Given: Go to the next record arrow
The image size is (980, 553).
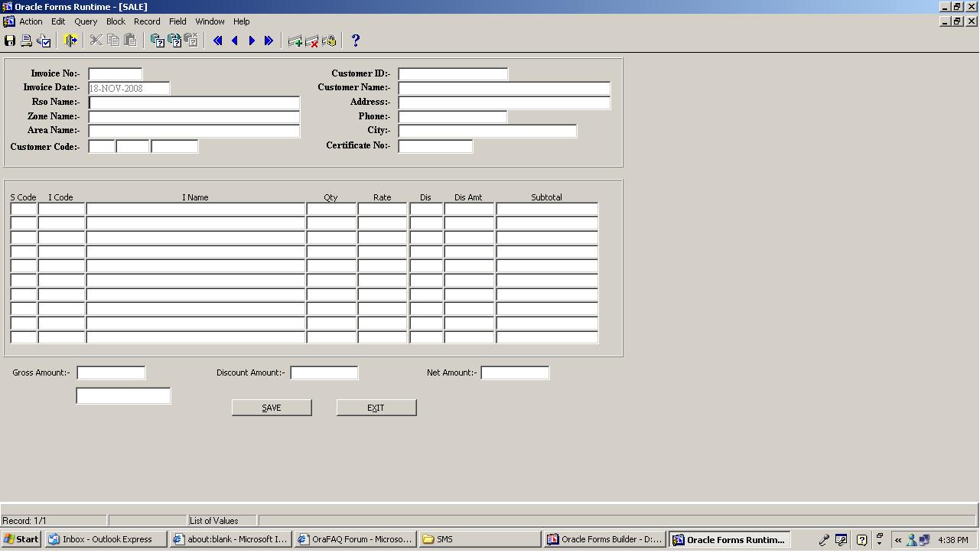Looking at the screenshot, I should (252, 41).
